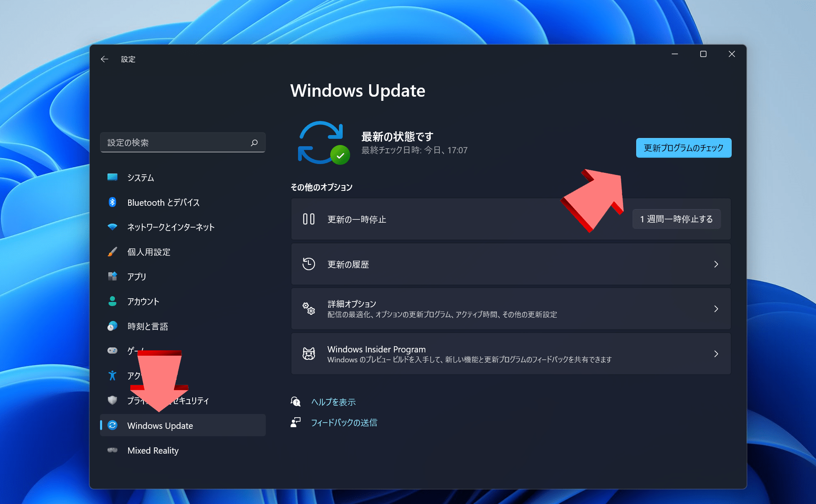The height and width of the screenshot is (504, 816).
Task: Click the accessibility figure icon in sidebar
Action: [x=112, y=376]
